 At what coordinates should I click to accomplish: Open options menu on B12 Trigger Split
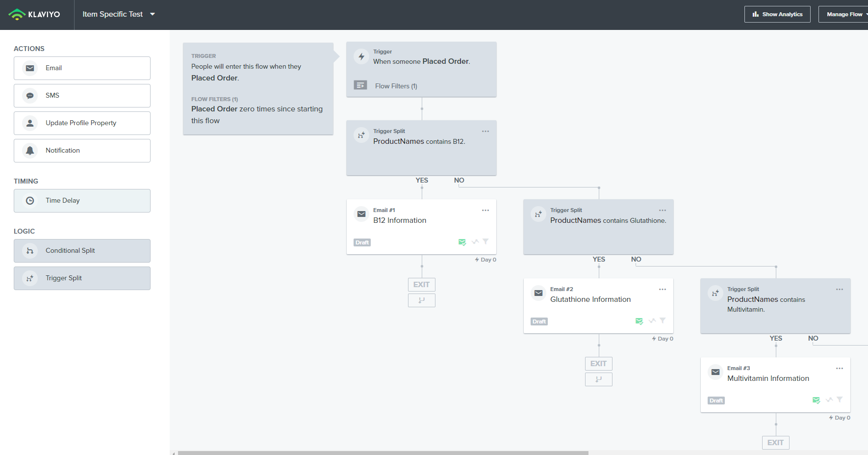(x=485, y=131)
